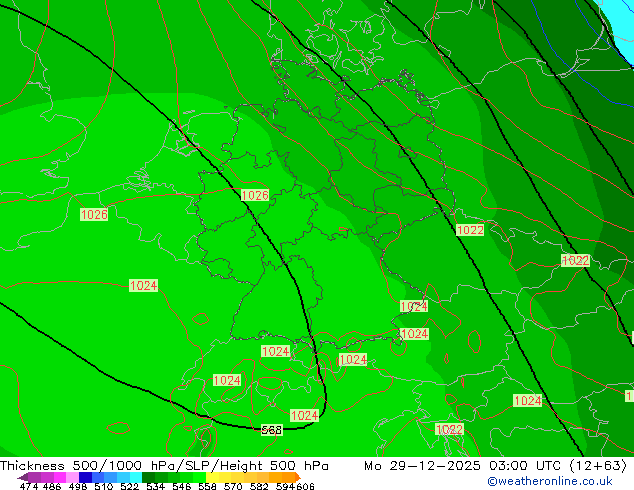Image resolution: width=634 pixels, height=490 pixels.
Task: Click the 1022 label along the middle black contour
Action: [470, 230]
